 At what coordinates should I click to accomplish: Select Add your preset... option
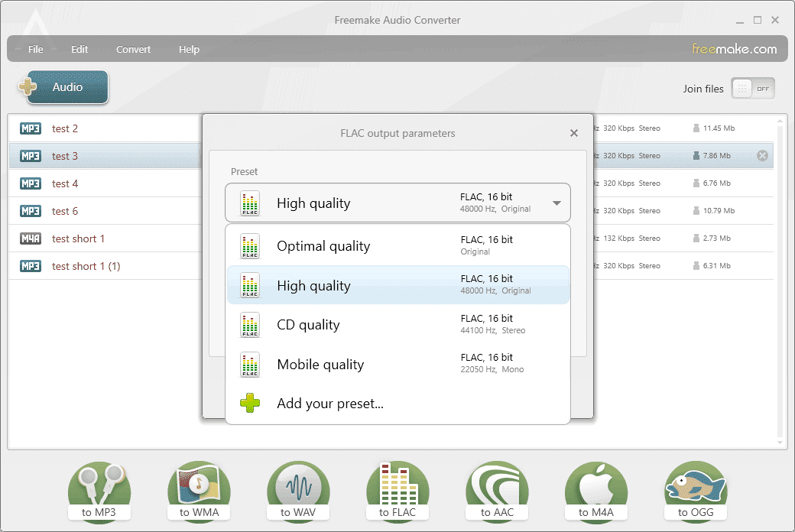coord(398,403)
